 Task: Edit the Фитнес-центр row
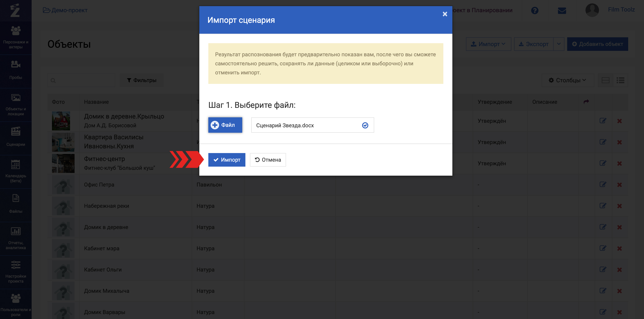603,163
